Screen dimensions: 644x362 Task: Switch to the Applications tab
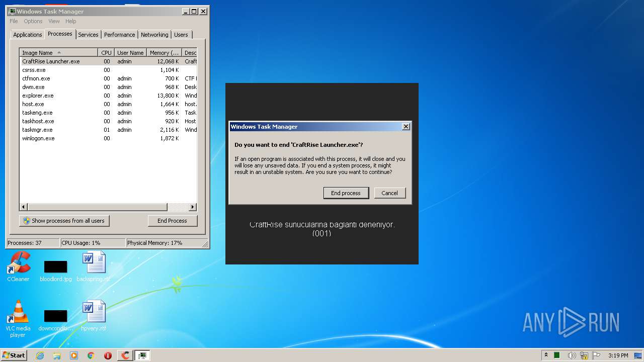pyautogui.click(x=27, y=35)
